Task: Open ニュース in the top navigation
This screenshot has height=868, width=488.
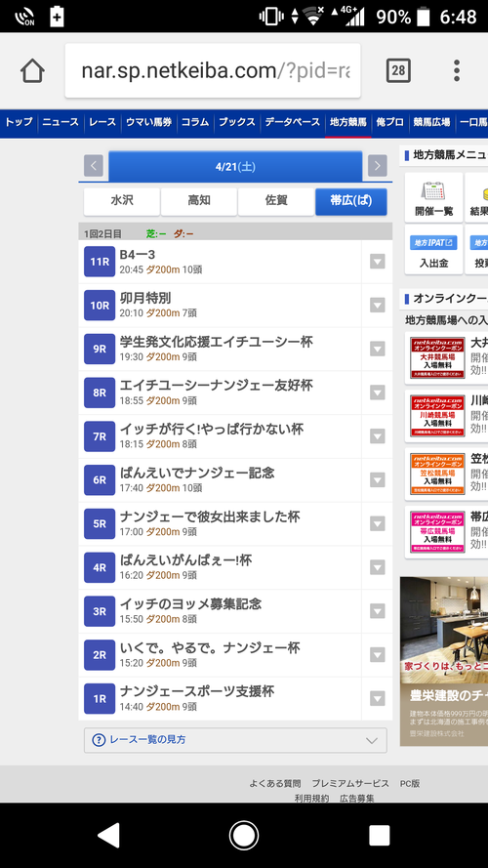Action: [x=61, y=122]
